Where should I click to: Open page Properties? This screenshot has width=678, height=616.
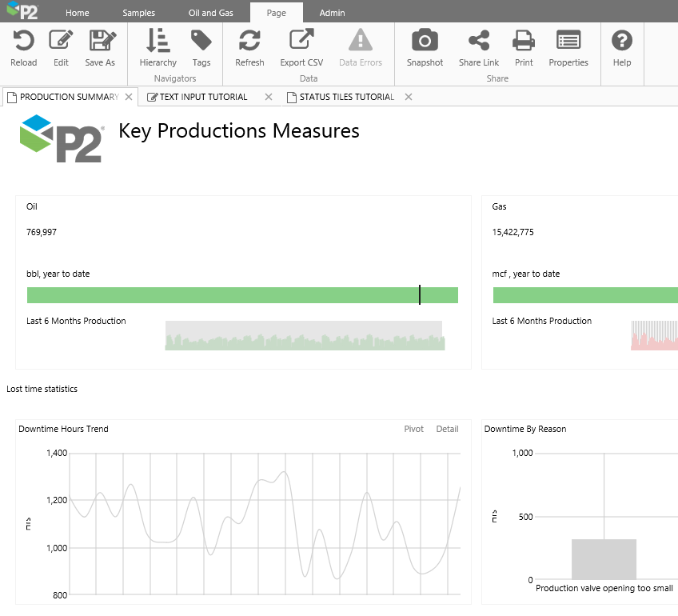(x=568, y=42)
